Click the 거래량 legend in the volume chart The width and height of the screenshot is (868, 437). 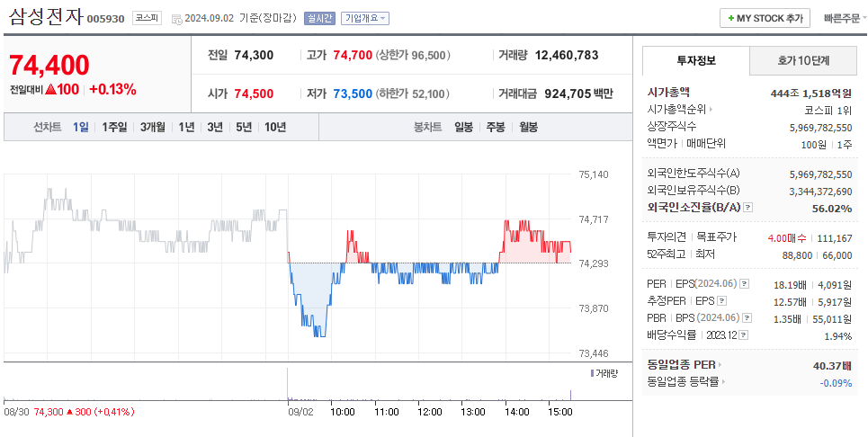pos(604,373)
